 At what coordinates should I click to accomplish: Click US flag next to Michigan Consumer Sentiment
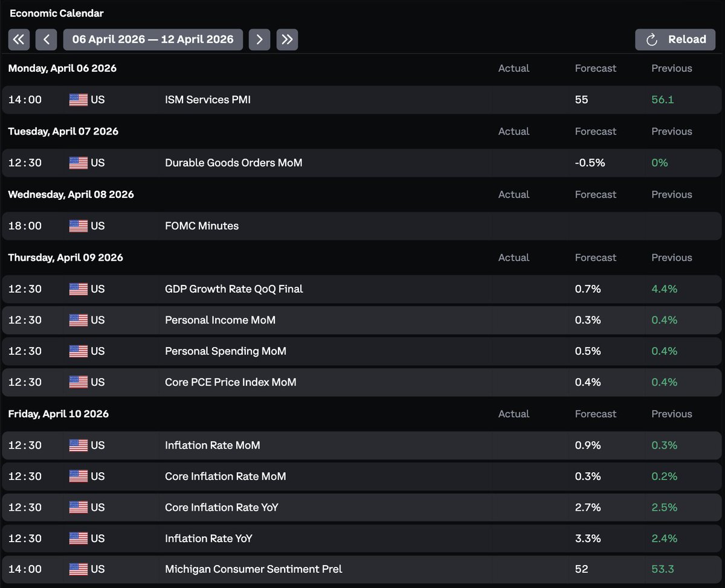coord(79,569)
